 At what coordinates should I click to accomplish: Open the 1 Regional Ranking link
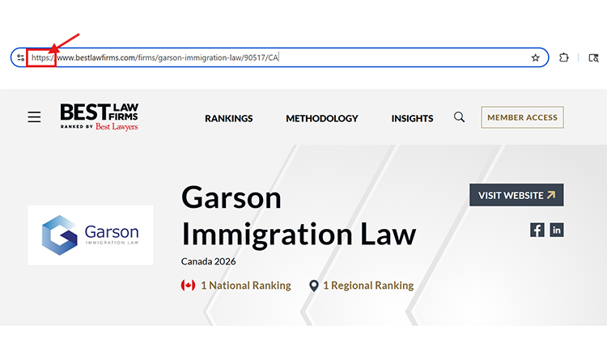pyautogui.click(x=368, y=286)
